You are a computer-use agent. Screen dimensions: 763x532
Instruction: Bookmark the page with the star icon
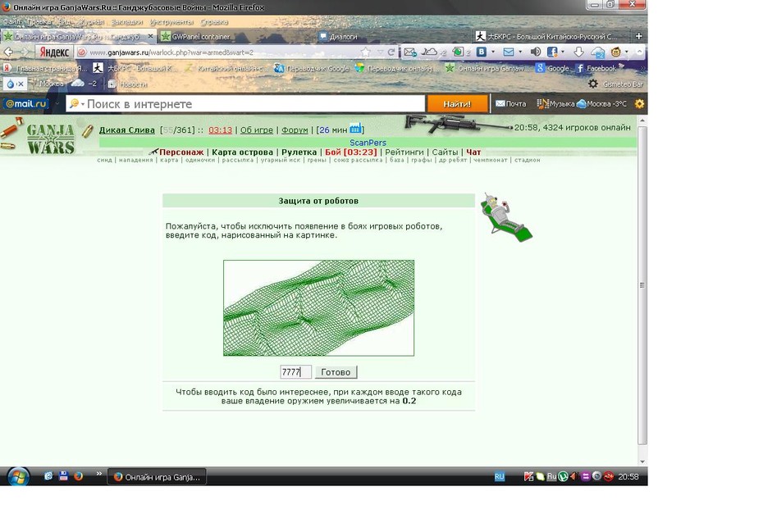[x=365, y=52]
